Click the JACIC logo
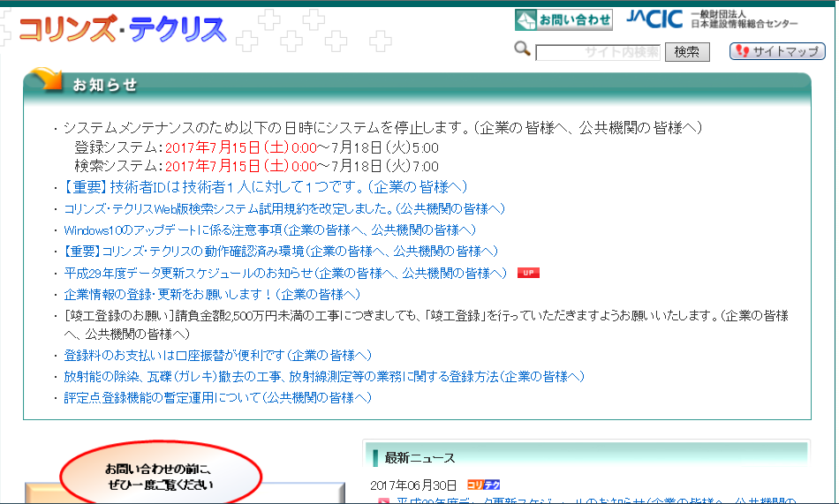Viewport: 839px width, 504px height. coord(654,19)
